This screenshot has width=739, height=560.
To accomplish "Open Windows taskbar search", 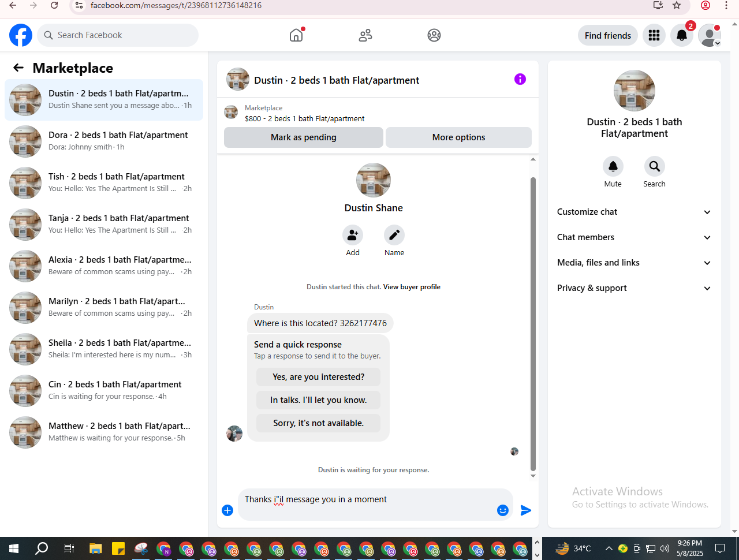I will click(x=42, y=548).
